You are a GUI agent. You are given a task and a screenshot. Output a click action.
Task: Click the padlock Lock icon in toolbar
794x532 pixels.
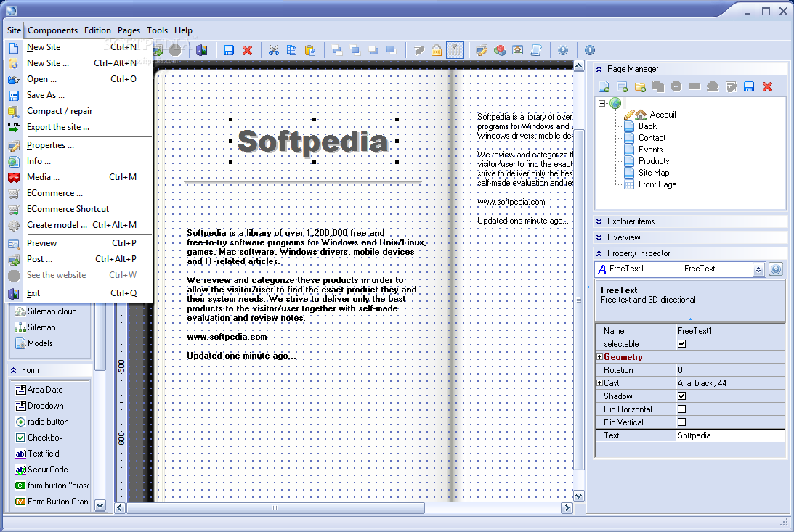pos(437,50)
